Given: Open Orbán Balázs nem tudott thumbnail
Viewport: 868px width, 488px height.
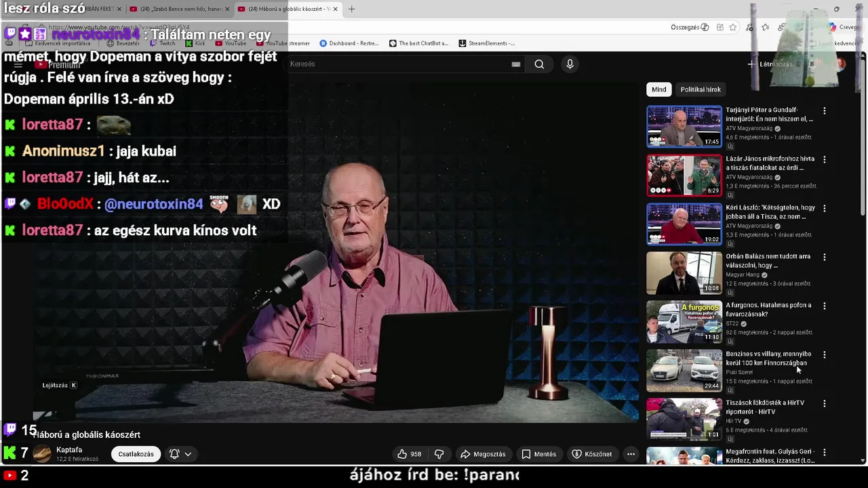Looking at the screenshot, I should (684, 273).
